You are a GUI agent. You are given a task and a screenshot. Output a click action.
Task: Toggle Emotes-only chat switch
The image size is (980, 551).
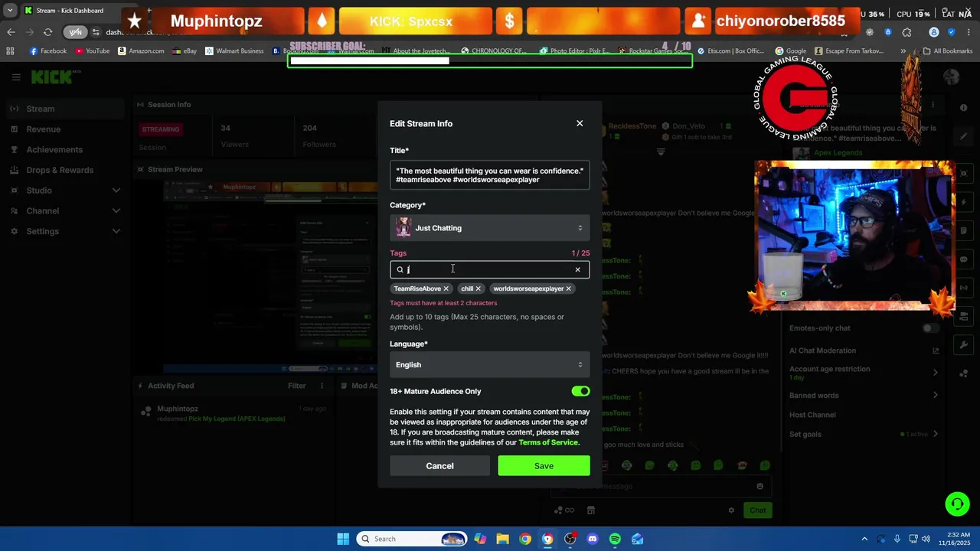click(930, 328)
